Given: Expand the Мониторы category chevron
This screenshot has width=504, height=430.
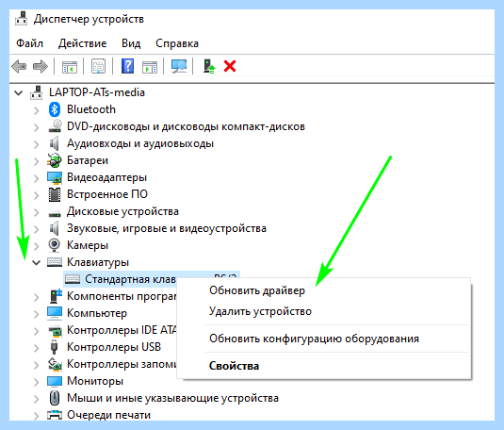Looking at the screenshot, I should pyautogui.click(x=37, y=382).
